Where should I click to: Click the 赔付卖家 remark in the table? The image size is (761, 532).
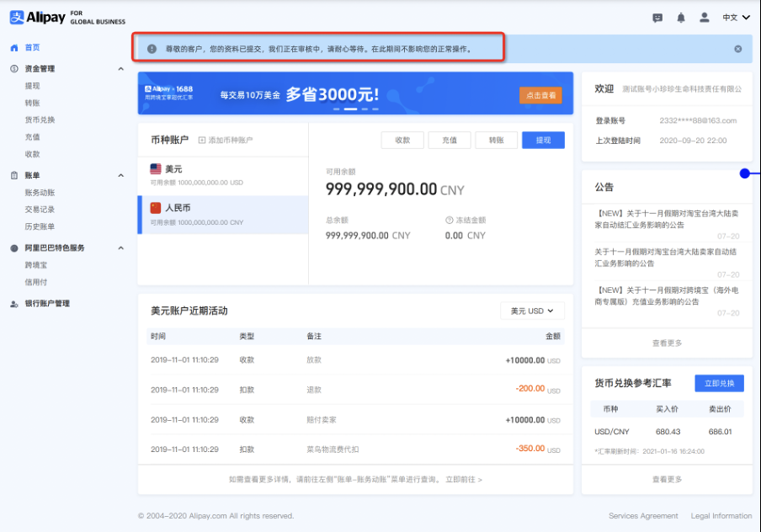pos(322,420)
